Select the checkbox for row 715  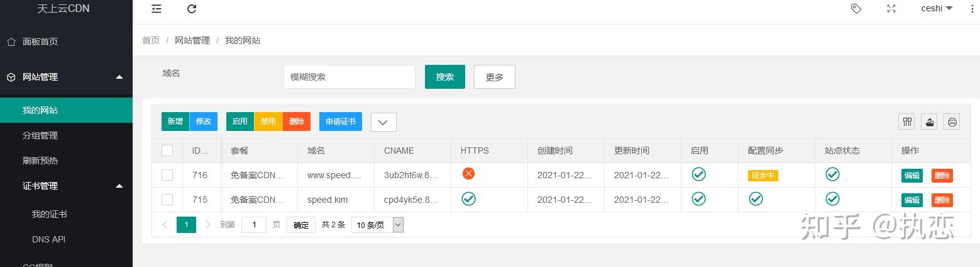167,200
